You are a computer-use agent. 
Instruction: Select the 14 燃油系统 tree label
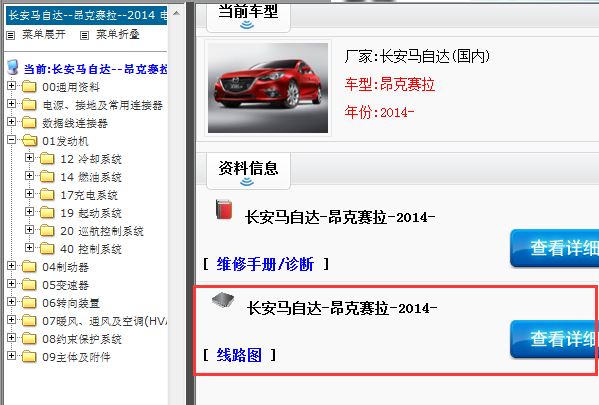pyautogui.click(x=91, y=177)
